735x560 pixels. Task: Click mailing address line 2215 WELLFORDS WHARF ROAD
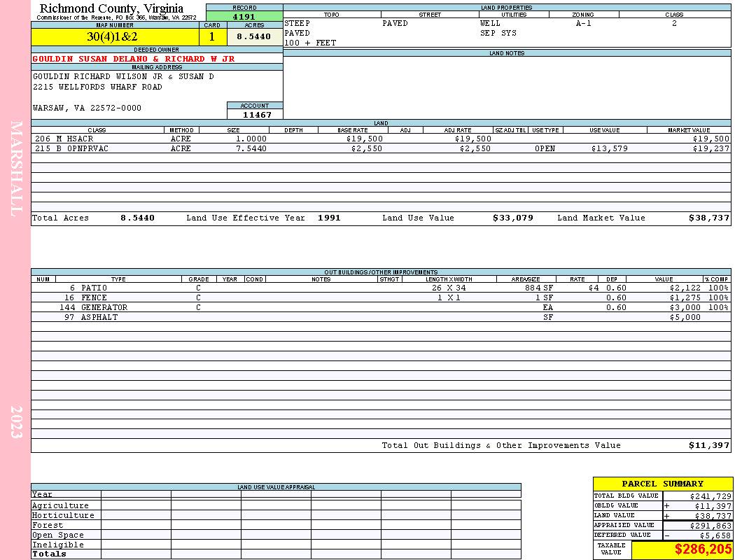(97, 87)
